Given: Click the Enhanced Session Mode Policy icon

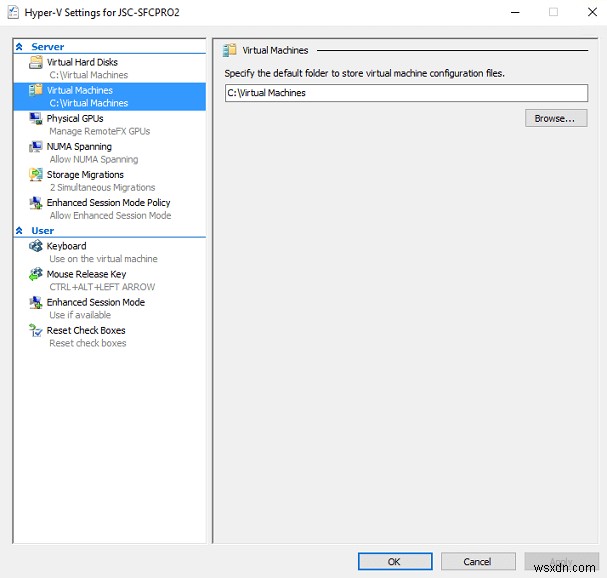Looking at the screenshot, I should (36, 203).
